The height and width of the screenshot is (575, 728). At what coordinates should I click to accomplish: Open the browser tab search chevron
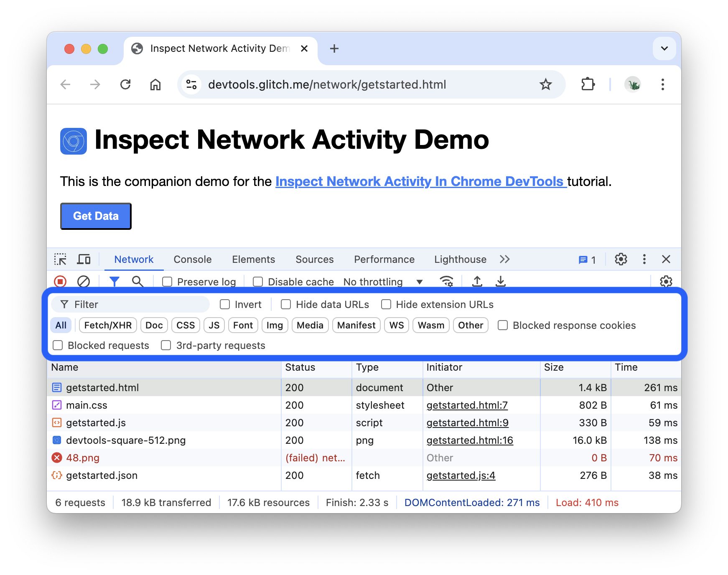pyautogui.click(x=664, y=48)
